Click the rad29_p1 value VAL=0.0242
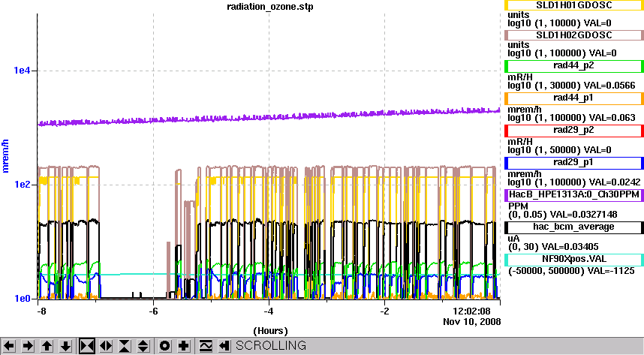 (615, 182)
